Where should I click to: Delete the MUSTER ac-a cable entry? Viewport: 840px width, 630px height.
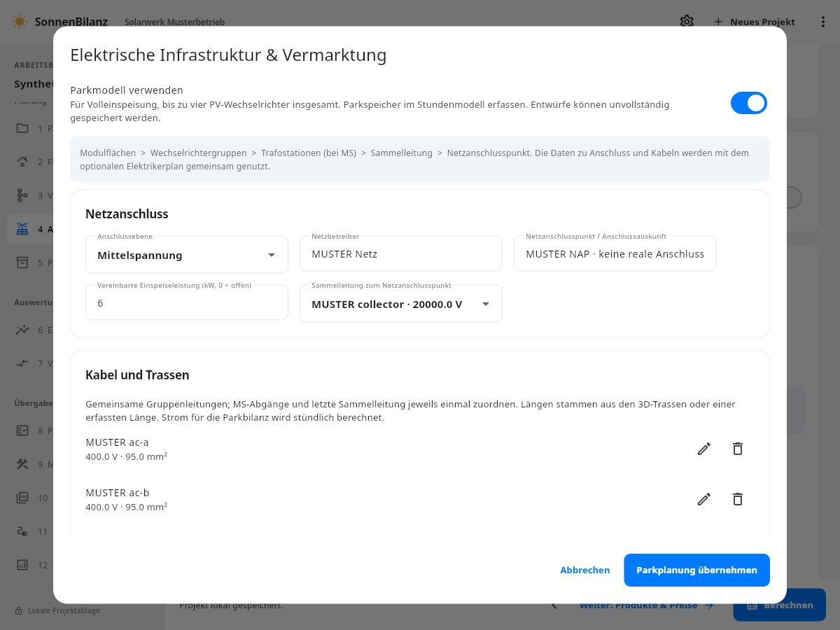[x=738, y=449]
